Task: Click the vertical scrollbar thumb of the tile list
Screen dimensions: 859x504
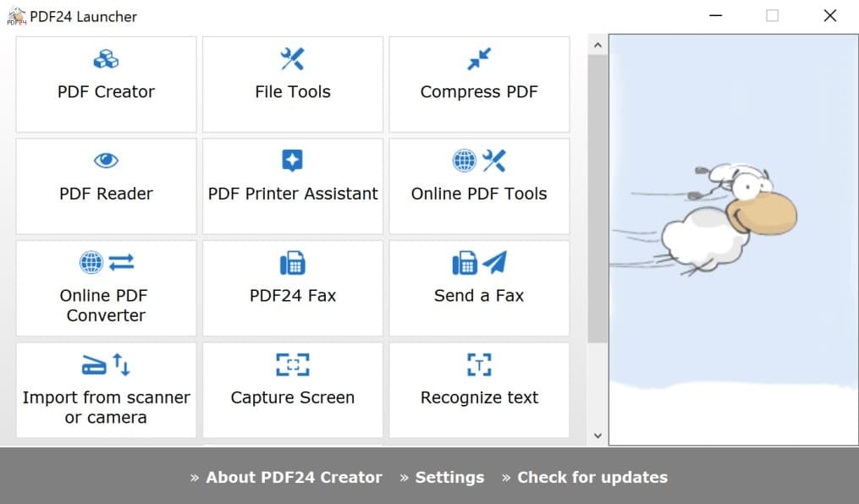Action: pyautogui.click(x=597, y=199)
